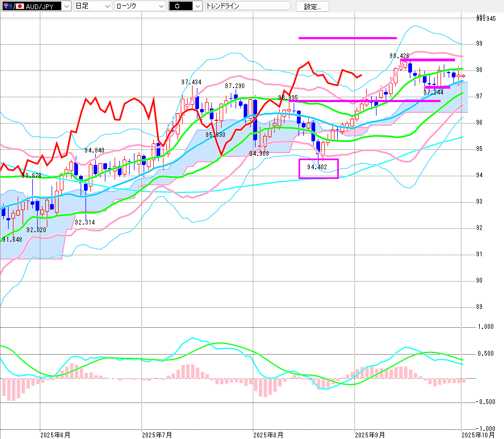The width and height of the screenshot is (504, 439).
Task: Click the short magenta line above 97.244
Action: pos(437,87)
